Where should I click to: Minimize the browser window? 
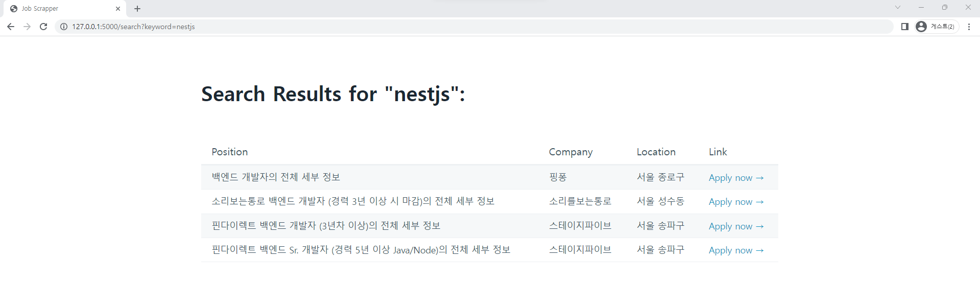click(921, 7)
